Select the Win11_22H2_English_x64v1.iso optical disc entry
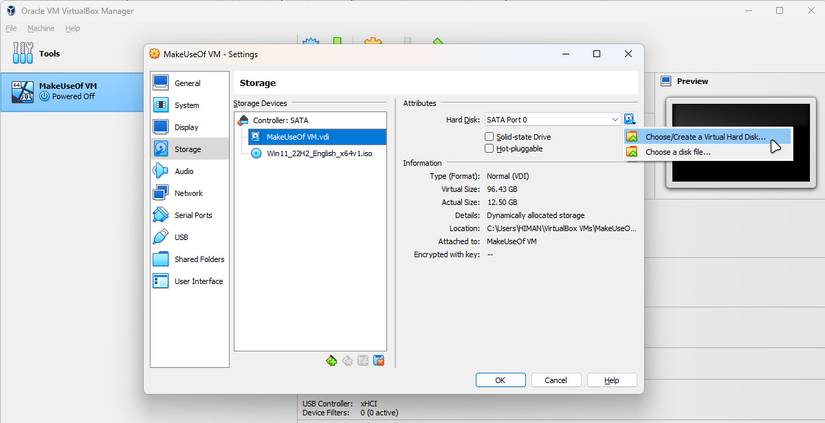 (x=317, y=154)
